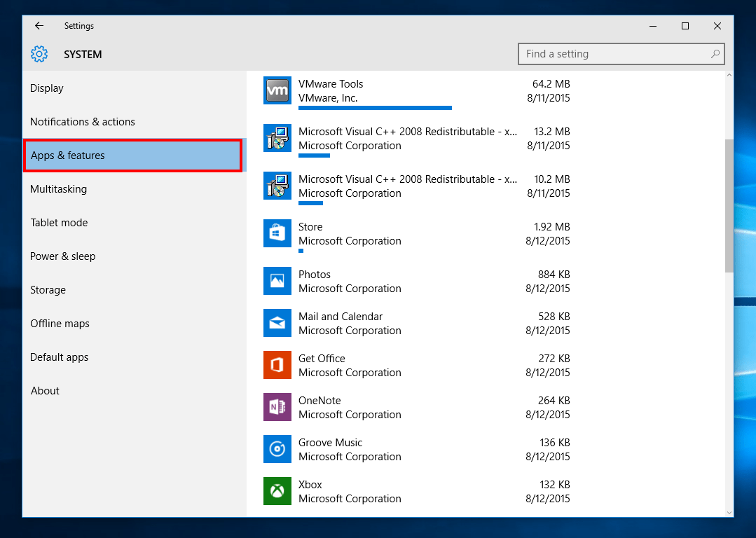Screen dimensions: 756x538
Task: Open the Display settings page
Action: pos(47,88)
